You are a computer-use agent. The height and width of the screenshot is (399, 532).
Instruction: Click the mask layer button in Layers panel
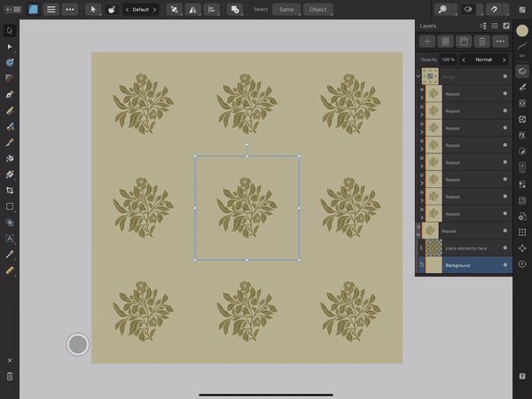coord(464,42)
